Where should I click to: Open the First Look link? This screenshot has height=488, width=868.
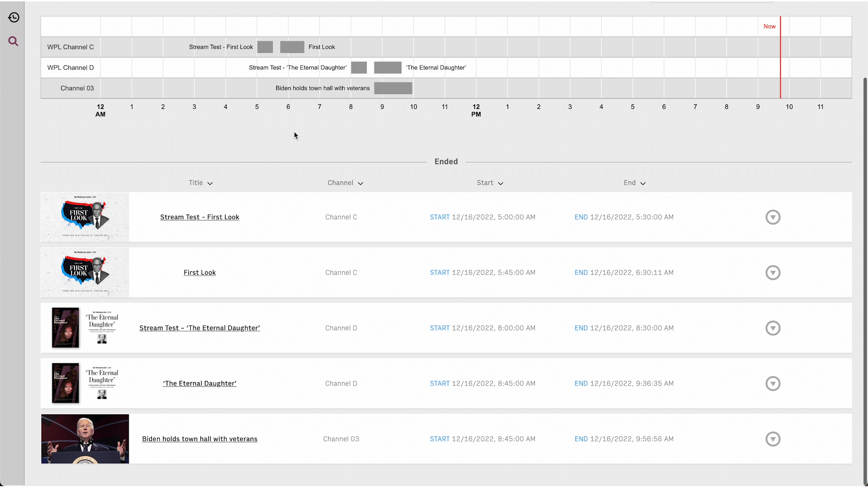tap(199, 273)
